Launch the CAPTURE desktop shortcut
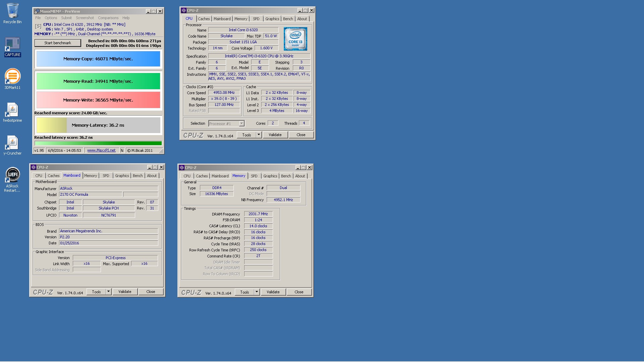 pyautogui.click(x=12, y=47)
